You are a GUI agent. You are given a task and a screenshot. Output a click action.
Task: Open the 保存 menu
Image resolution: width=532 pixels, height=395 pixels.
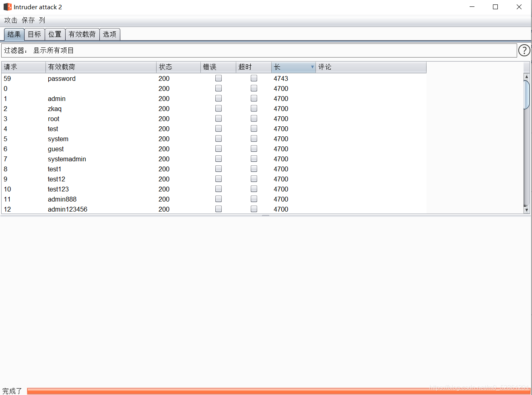pyautogui.click(x=28, y=20)
